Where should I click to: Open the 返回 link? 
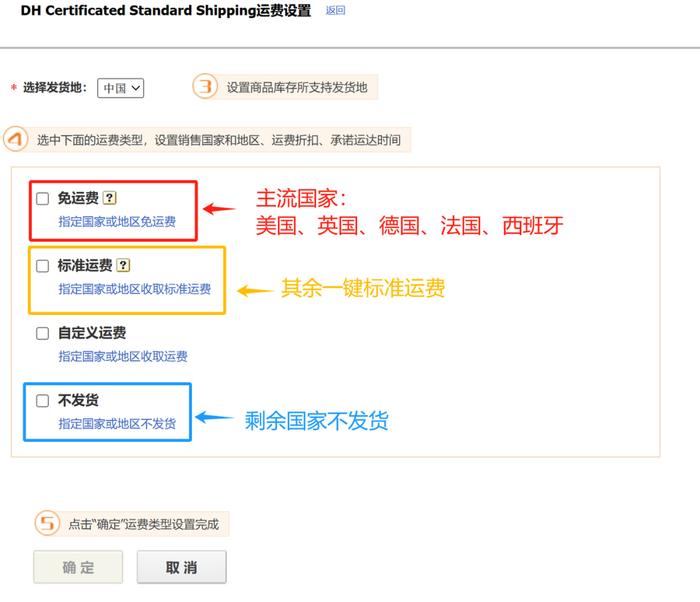point(335,10)
